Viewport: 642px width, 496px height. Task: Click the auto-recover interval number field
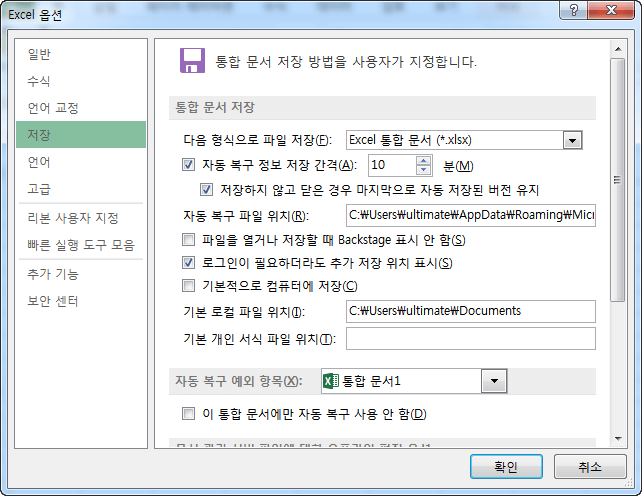click(392, 165)
